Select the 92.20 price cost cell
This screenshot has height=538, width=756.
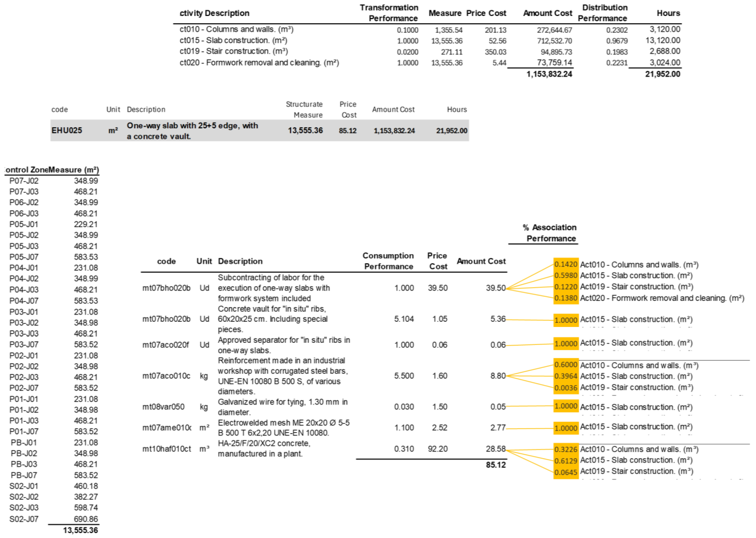[x=438, y=449]
